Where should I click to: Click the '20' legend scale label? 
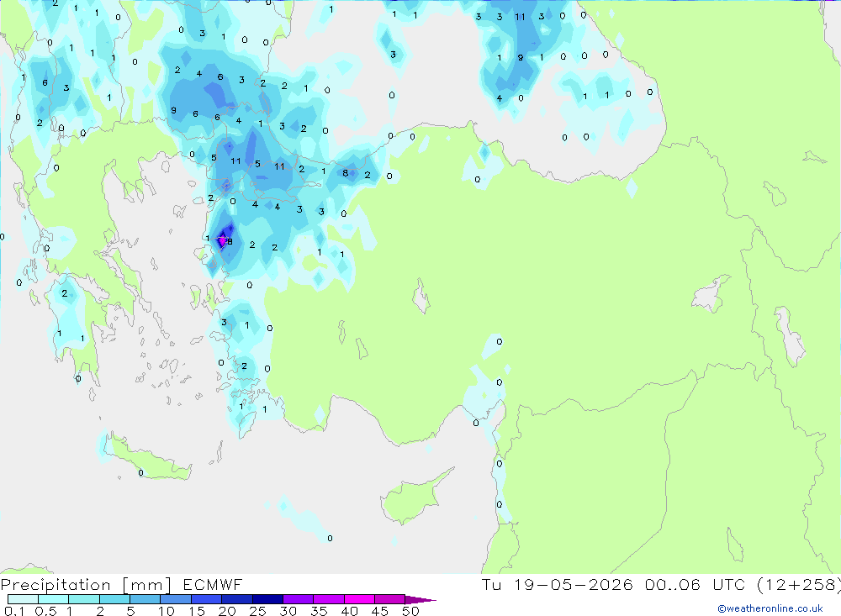227,611
